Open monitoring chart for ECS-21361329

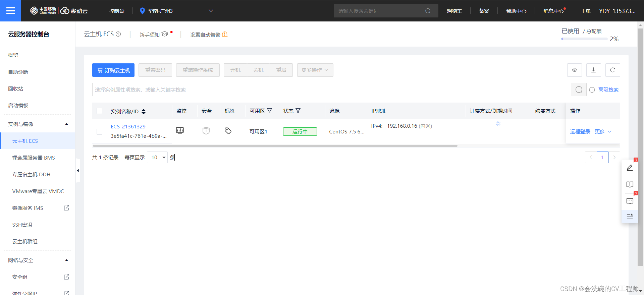[180, 131]
